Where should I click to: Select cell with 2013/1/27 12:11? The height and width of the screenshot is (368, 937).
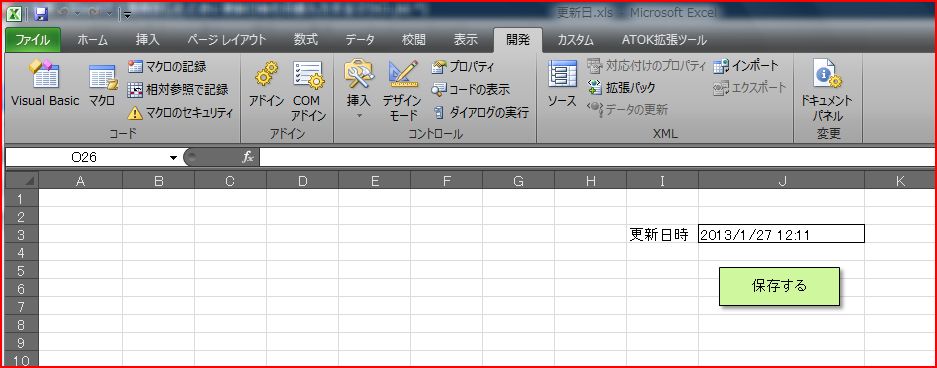[x=781, y=234]
